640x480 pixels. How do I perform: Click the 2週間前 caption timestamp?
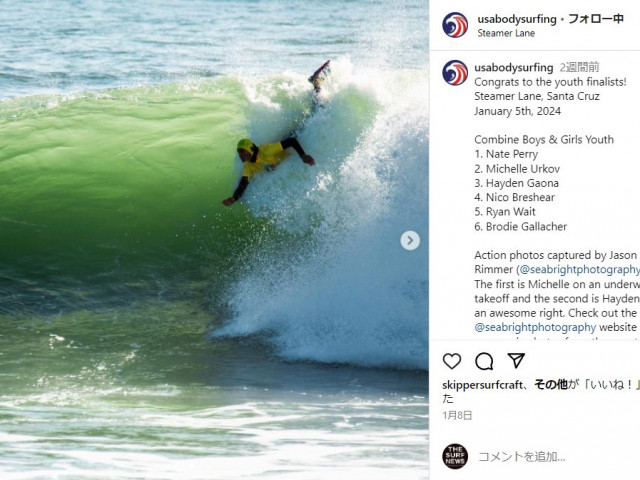pos(579,67)
